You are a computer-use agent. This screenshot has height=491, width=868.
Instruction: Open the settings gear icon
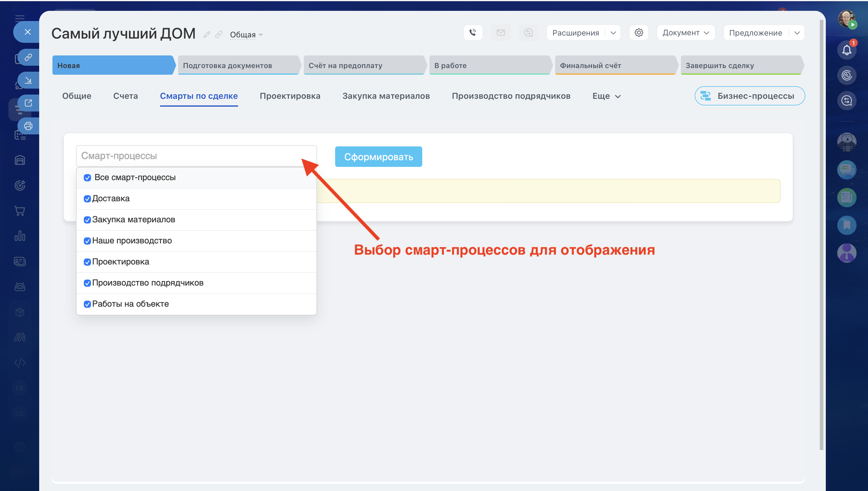pyautogui.click(x=639, y=33)
